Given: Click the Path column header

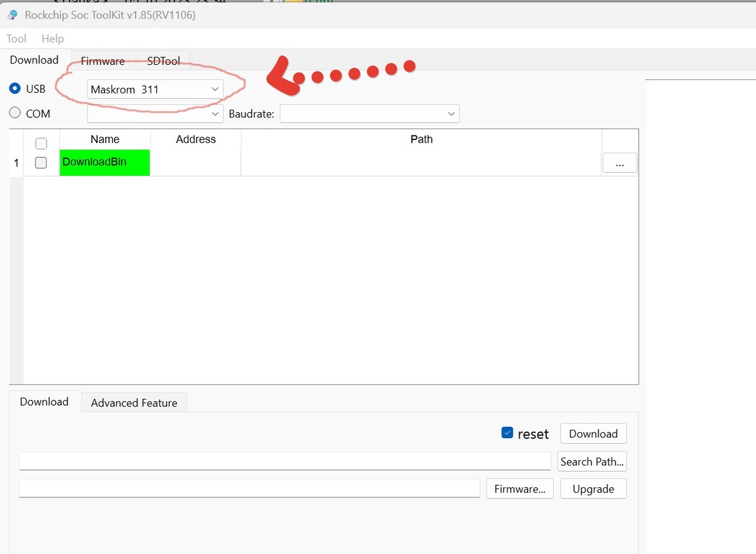Looking at the screenshot, I should tap(421, 139).
